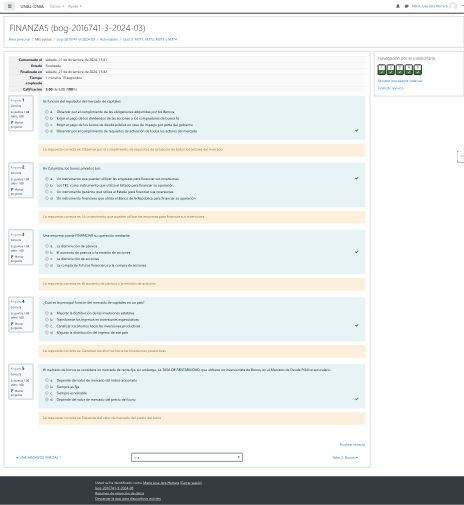
Task: Open the data retention summary footer link
Action: (x=119, y=493)
